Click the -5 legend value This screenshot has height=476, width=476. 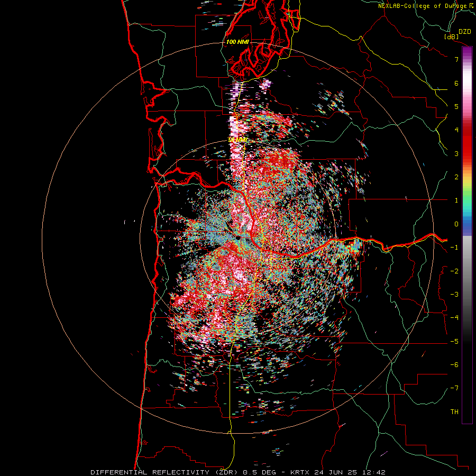(454, 342)
